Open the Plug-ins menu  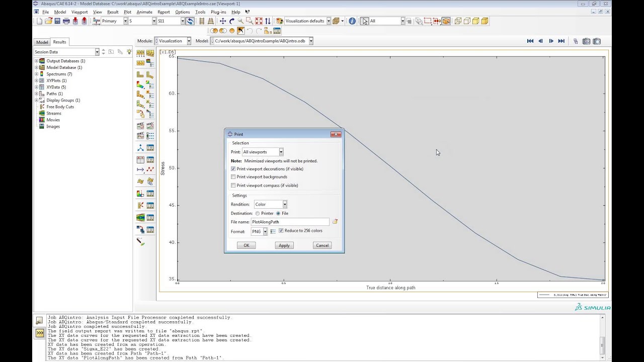click(218, 12)
